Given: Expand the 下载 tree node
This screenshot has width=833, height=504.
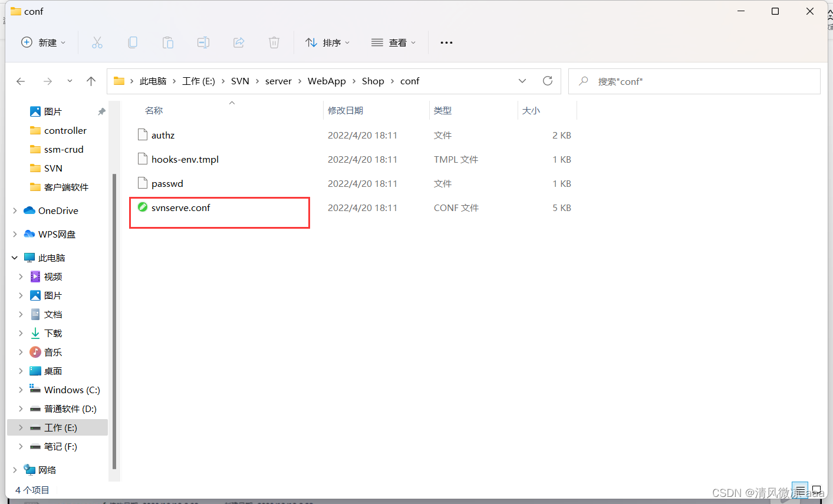Looking at the screenshot, I should [x=21, y=333].
